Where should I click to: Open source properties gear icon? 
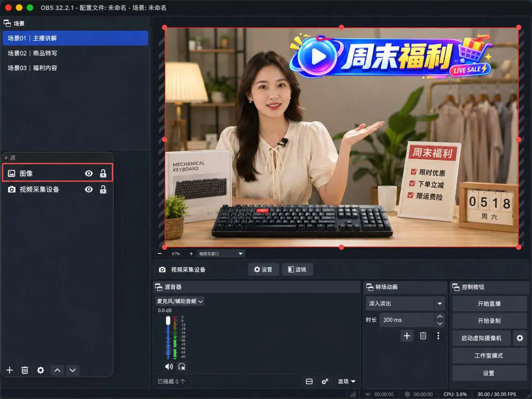[x=40, y=370]
